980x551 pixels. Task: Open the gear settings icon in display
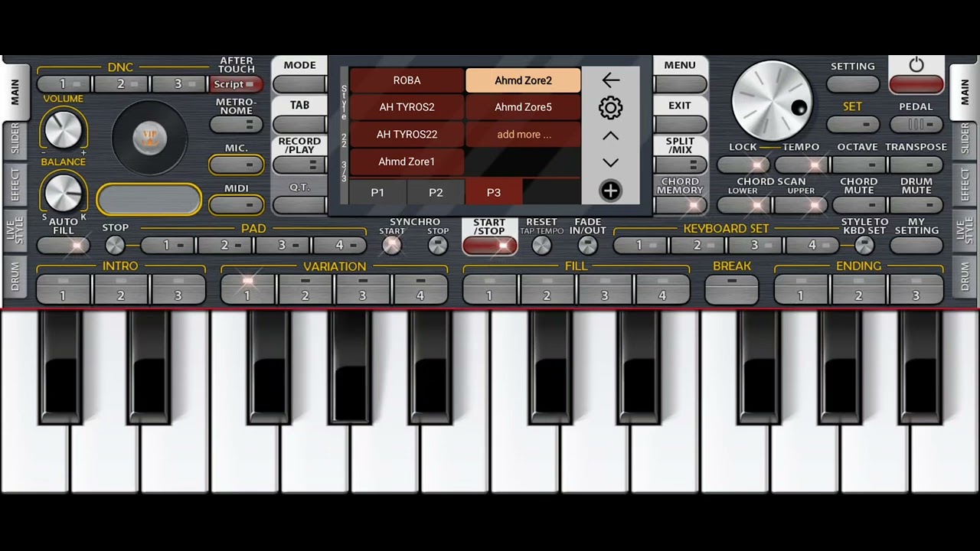pyautogui.click(x=610, y=108)
